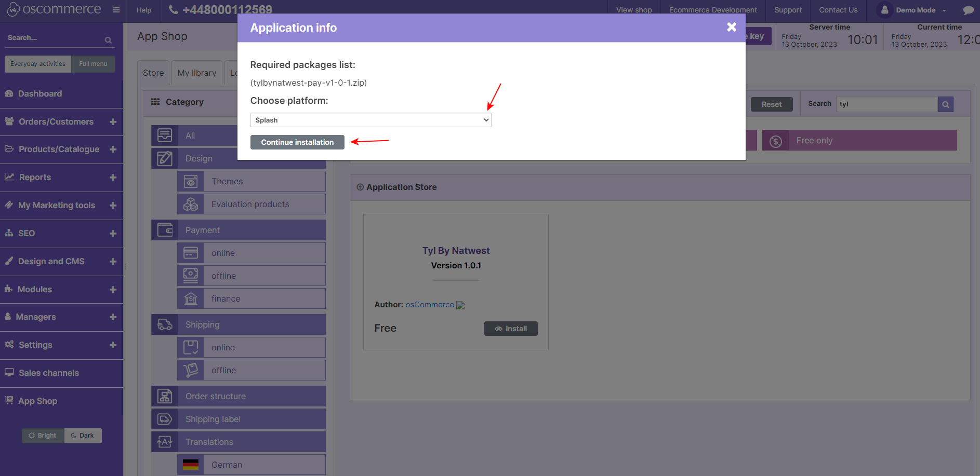Click the Payment wallet icon

tap(165, 230)
